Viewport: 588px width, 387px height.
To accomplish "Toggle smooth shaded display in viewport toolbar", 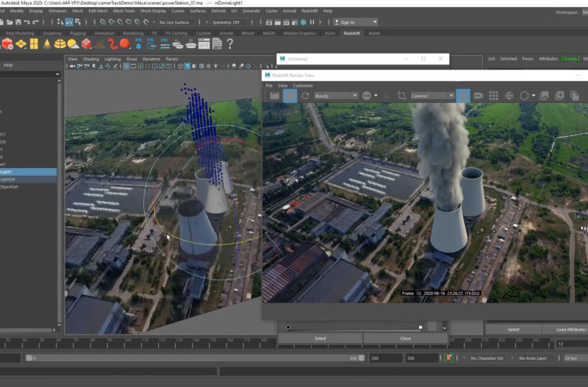I will 187,67.
